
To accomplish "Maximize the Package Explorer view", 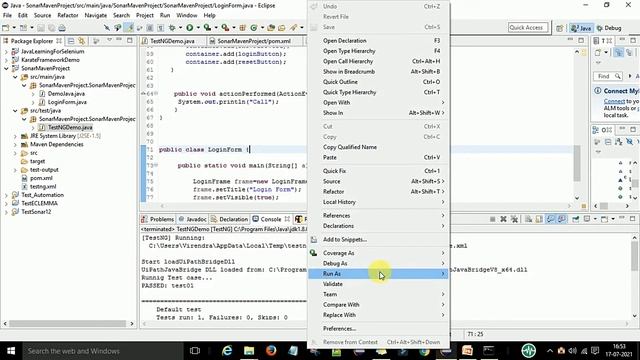I will point(130,40).
